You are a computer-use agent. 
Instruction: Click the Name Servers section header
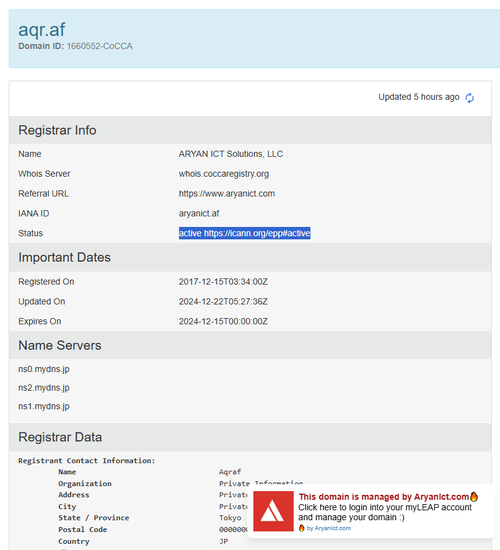click(x=60, y=346)
